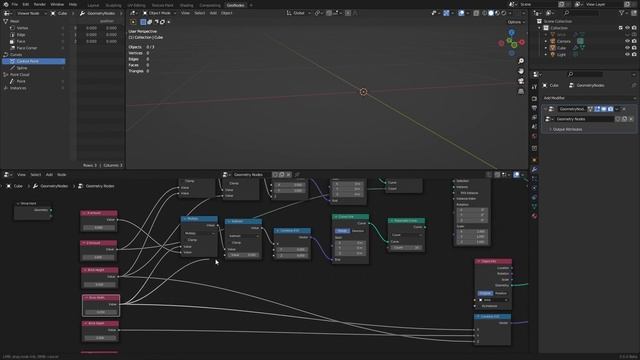Image resolution: width=640 pixels, height=360 pixels.
Task: Disable Cube in renders via camera icon
Action: tap(634, 48)
